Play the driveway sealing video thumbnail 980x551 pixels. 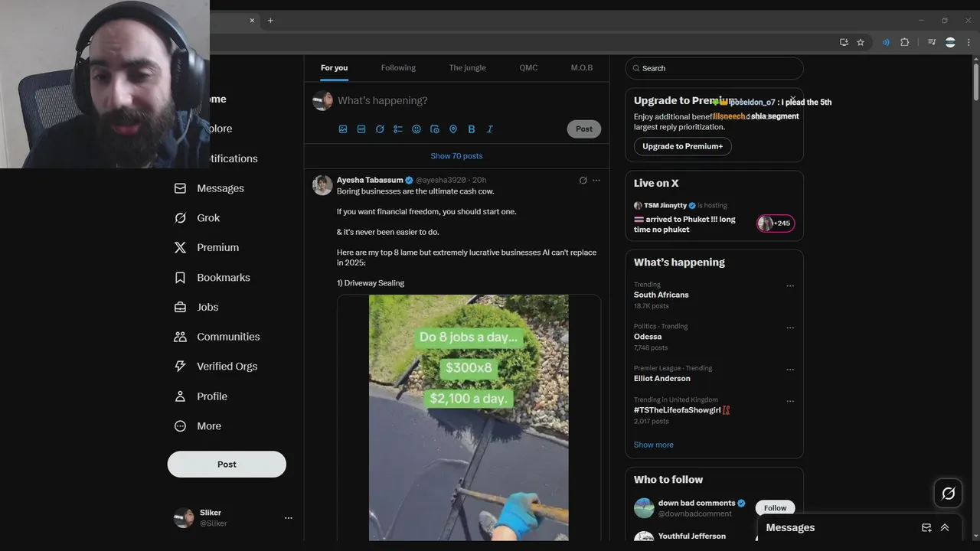469,417
